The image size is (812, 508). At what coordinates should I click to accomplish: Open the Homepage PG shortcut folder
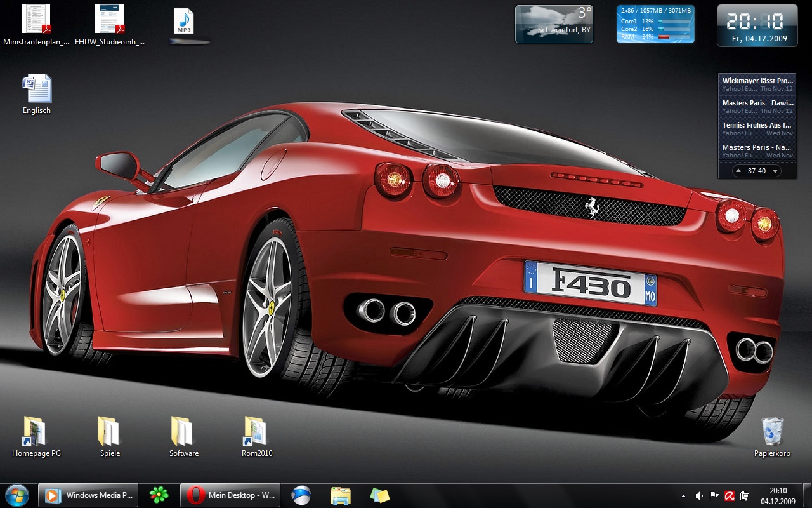click(x=36, y=432)
